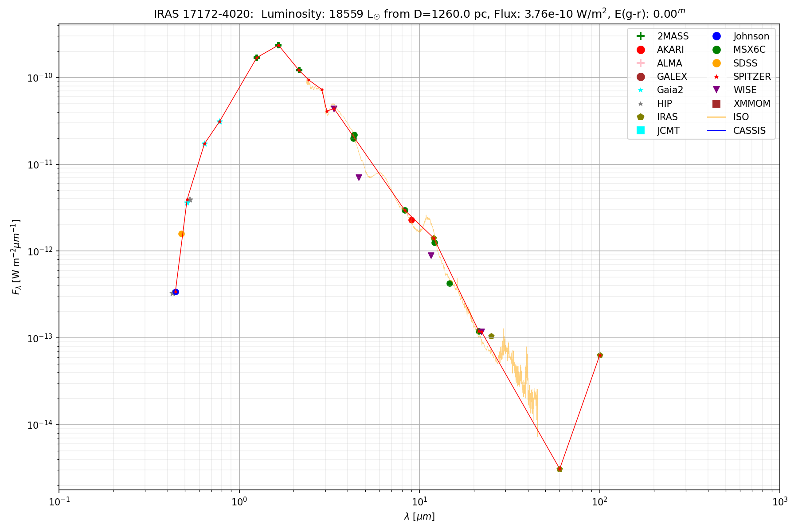
Task: Click the orange SDSS data point in plot
Action: [x=181, y=234]
